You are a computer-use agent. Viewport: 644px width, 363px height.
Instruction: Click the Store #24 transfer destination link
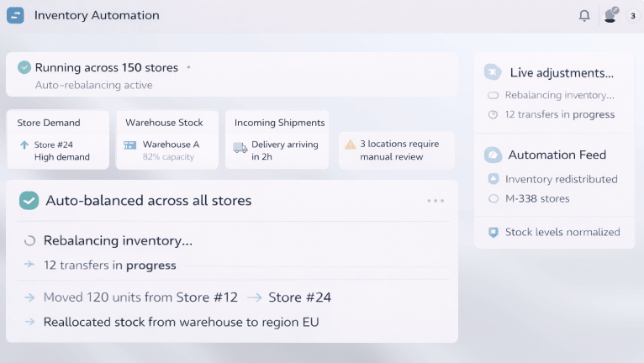(299, 297)
